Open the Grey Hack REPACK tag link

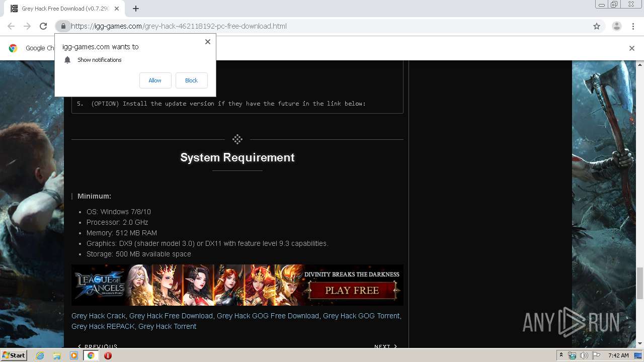click(x=103, y=326)
